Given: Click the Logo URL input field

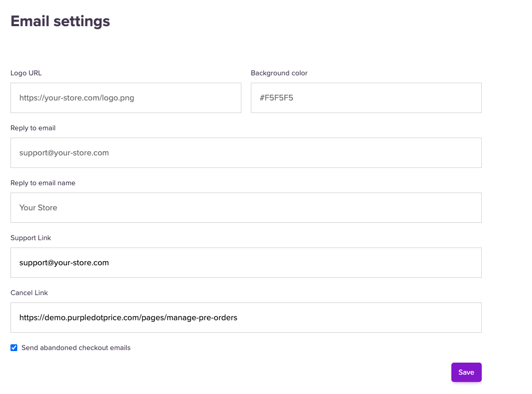Looking at the screenshot, I should click(x=126, y=98).
